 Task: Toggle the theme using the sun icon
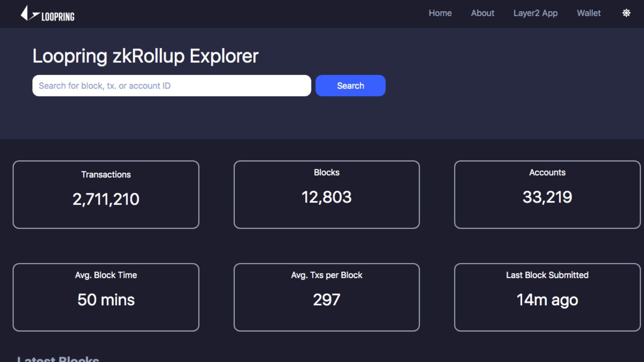[626, 13]
